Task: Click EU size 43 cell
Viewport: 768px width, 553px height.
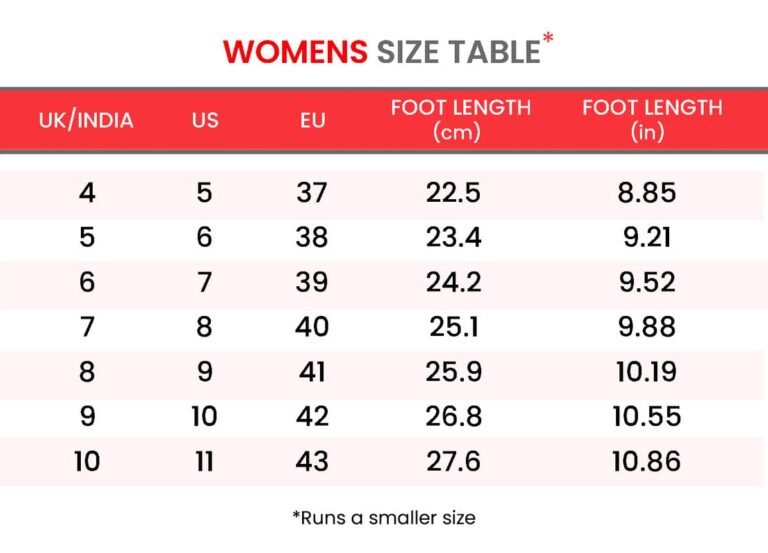Action: tap(312, 461)
